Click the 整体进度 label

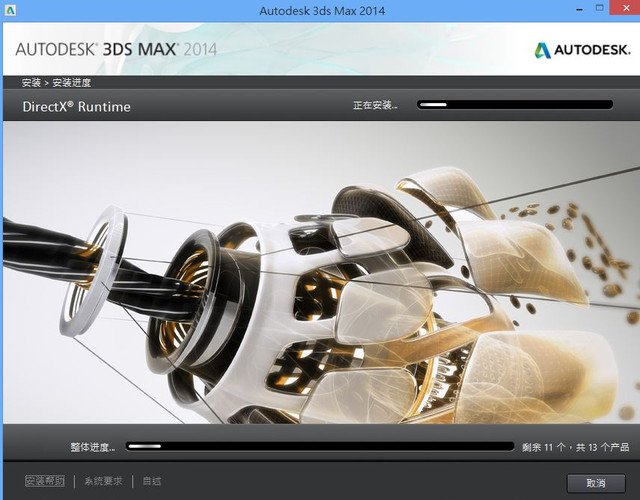point(93,447)
